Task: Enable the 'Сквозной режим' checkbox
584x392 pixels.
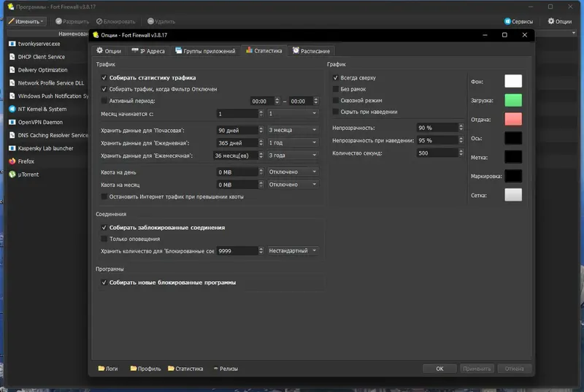Action: [x=335, y=101]
